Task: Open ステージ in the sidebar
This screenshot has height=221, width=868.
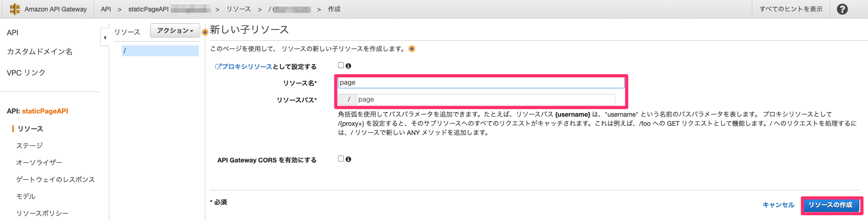Action: (x=30, y=146)
